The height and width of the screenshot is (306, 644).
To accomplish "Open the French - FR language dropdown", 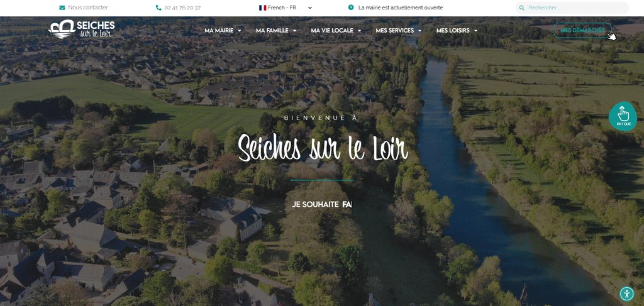I will (286, 8).
